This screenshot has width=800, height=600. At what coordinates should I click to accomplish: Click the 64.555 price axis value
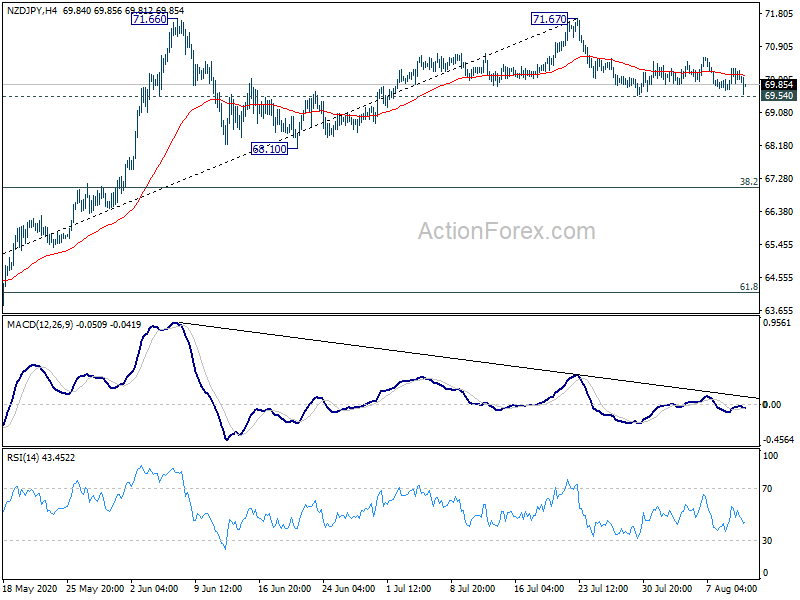[x=779, y=278]
